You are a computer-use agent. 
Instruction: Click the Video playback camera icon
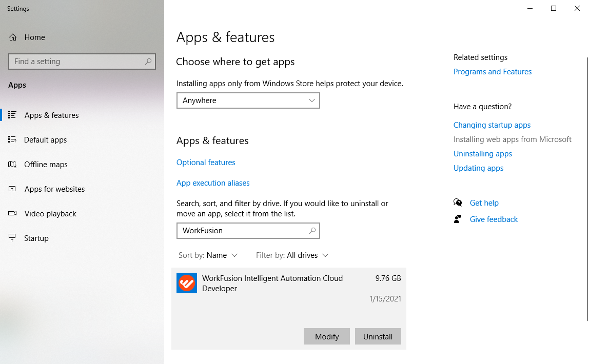click(x=12, y=213)
